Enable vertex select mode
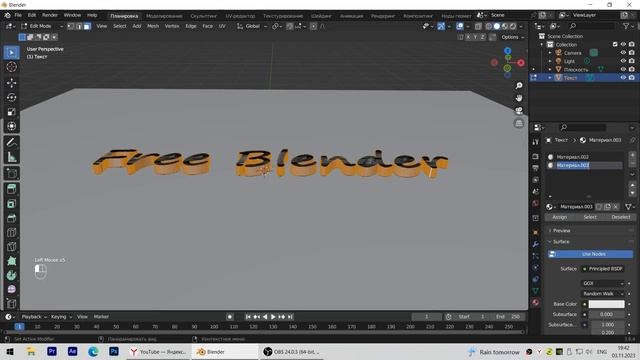640x360 pixels. click(71, 26)
